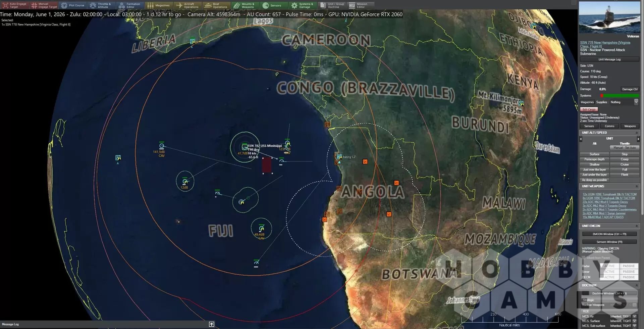The height and width of the screenshot is (329, 644).
Task: Open WCS, Sub-surface dropdown
Action: tap(634, 326)
